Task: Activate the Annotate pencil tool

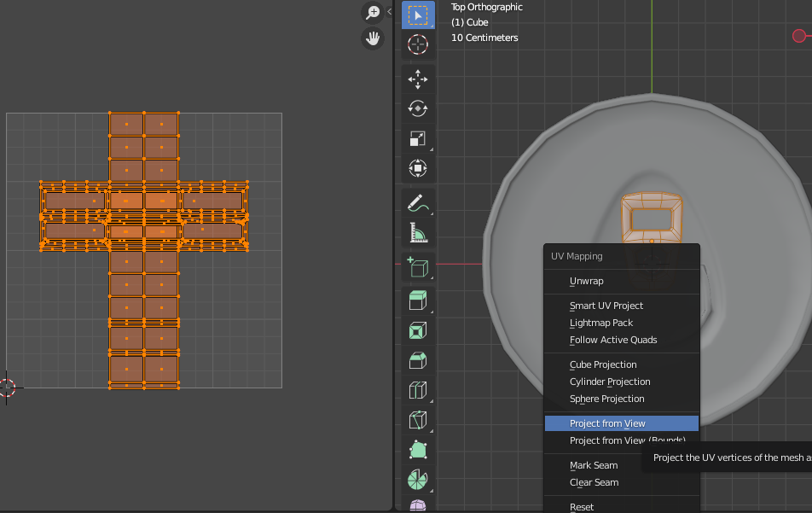Action: pos(418,203)
